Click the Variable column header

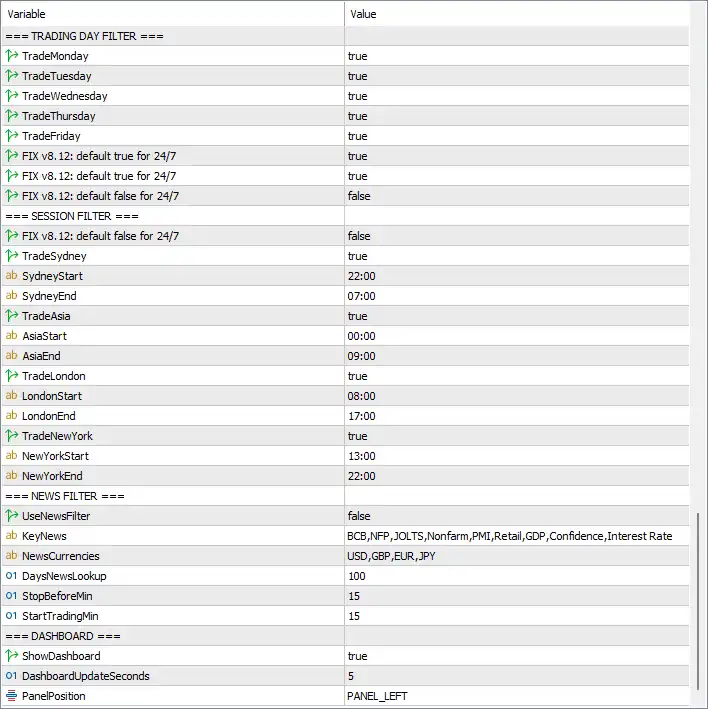point(173,14)
